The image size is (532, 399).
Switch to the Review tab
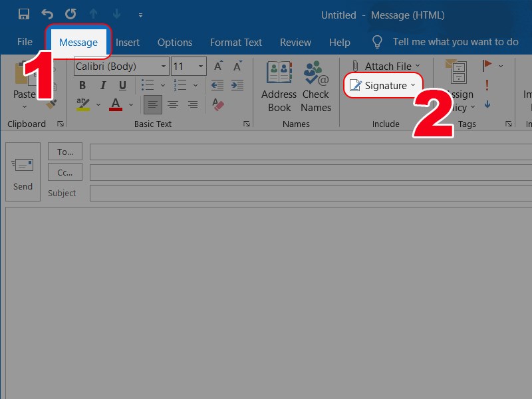coord(295,43)
